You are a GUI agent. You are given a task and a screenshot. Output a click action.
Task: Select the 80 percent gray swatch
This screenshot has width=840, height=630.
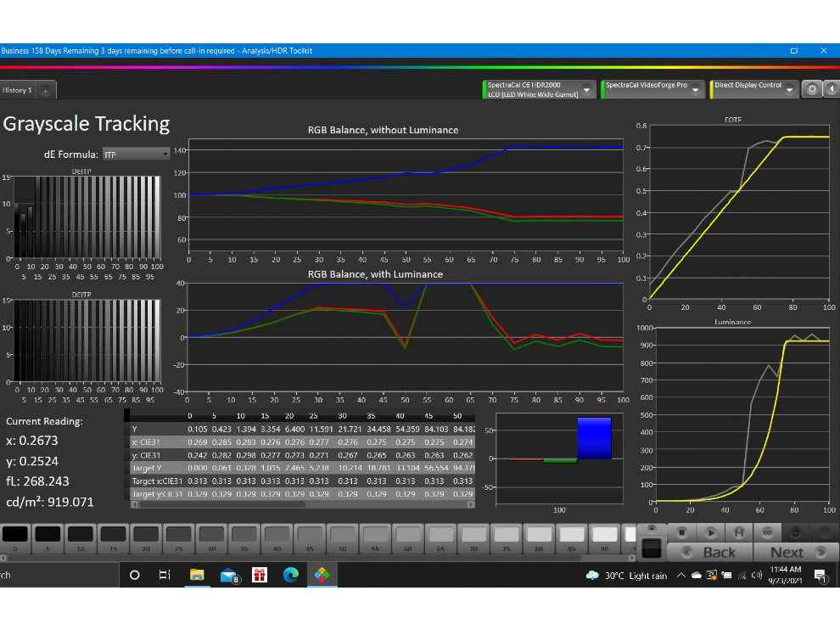pyautogui.click(x=539, y=537)
